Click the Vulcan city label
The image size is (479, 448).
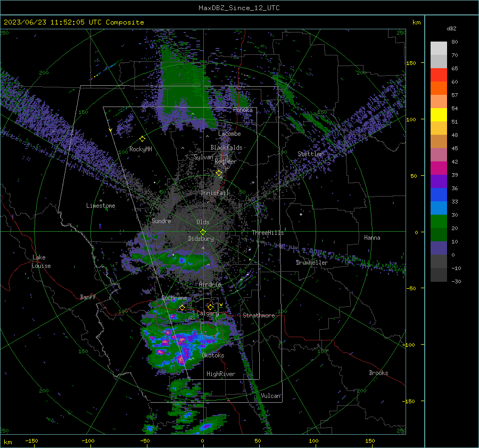[271, 396]
